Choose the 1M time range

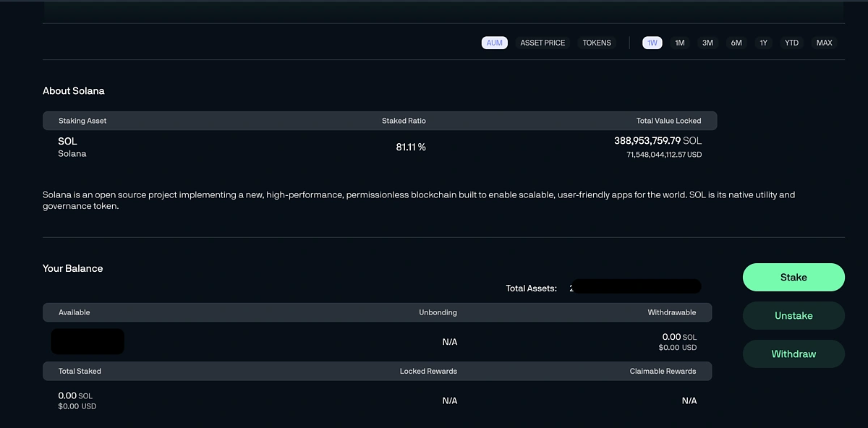click(x=680, y=43)
